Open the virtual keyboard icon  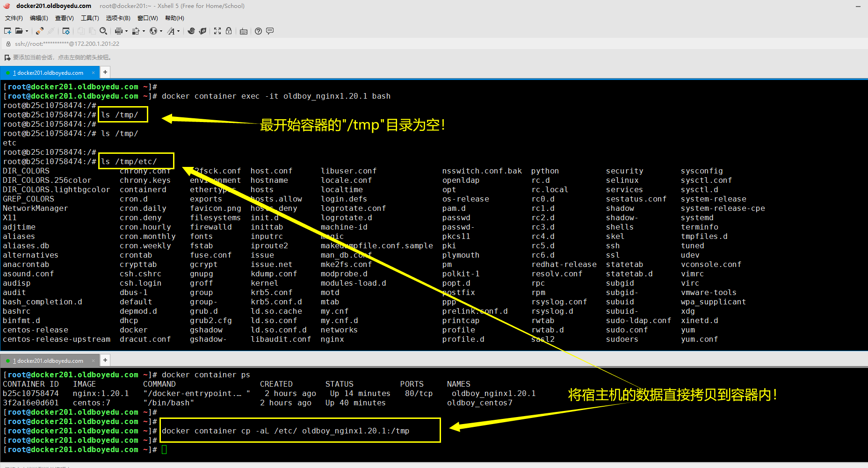pyautogui.click(x=244, y=31)
